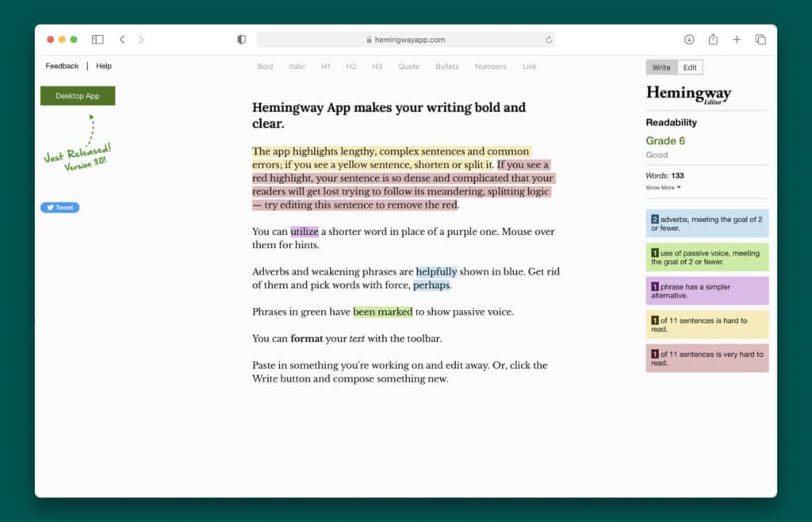Toggle Bold formatting in the toolbar
Screen dimensions: 812x522
[265, 67]
